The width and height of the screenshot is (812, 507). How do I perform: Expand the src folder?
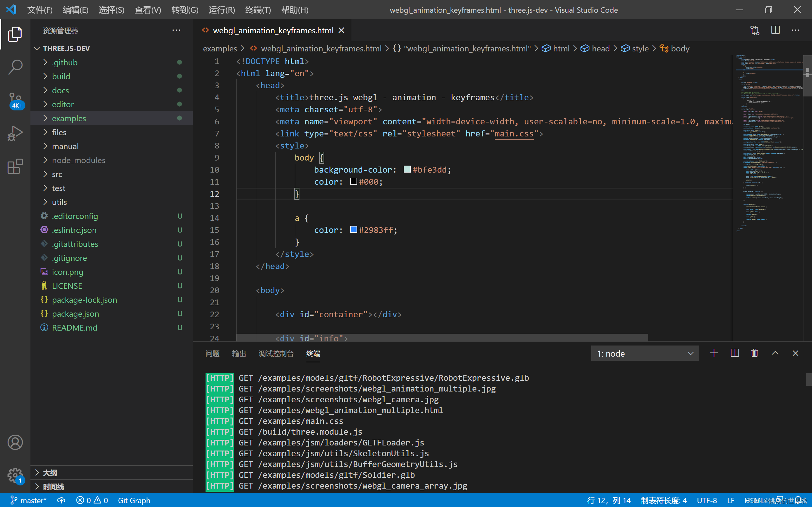[112, 174]
